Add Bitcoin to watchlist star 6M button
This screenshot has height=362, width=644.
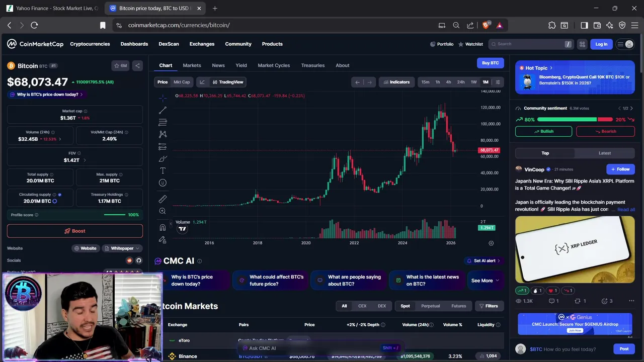coord(121,65)
